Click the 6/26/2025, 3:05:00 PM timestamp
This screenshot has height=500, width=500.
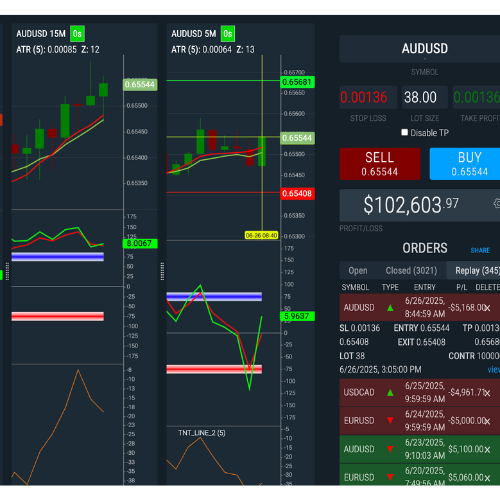(x=380, y=369)
